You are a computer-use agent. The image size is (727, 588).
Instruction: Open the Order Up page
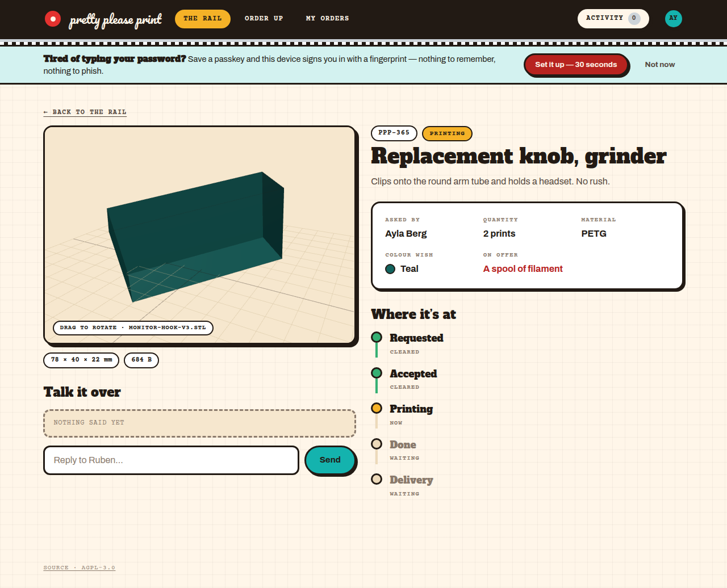coord(264,19)
